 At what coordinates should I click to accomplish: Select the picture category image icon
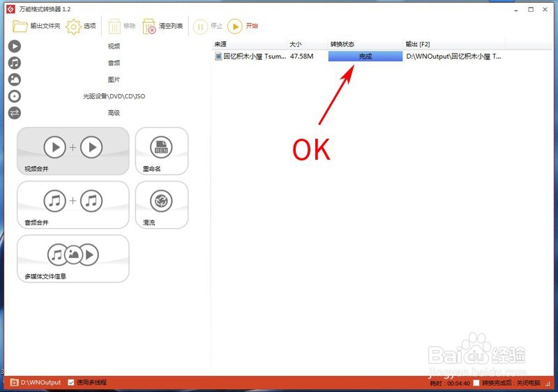[x=15, y=80]
